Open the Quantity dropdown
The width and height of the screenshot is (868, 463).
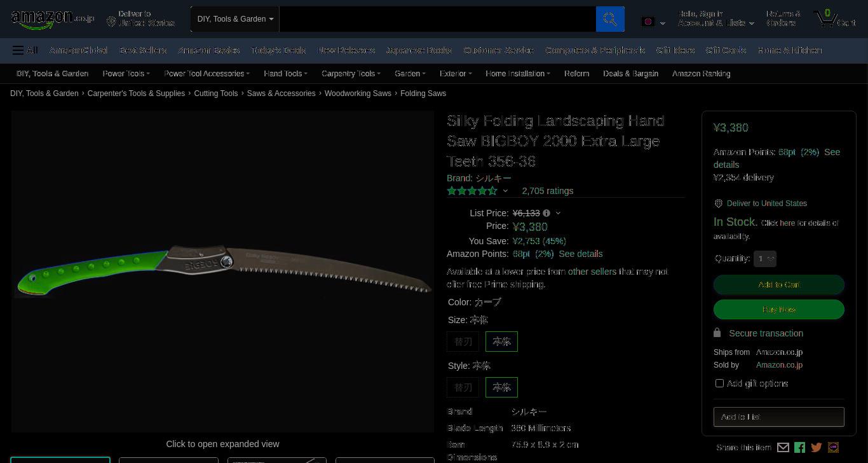(765, 259)
